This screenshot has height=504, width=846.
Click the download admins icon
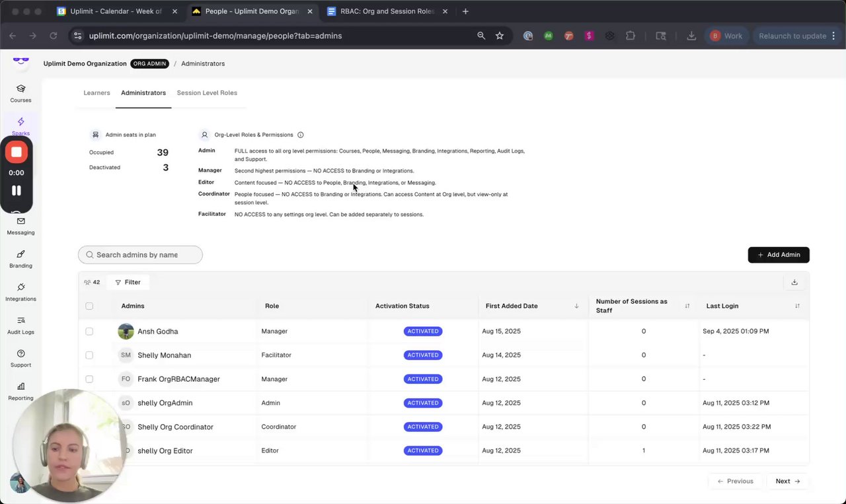[x=794, y=282]
